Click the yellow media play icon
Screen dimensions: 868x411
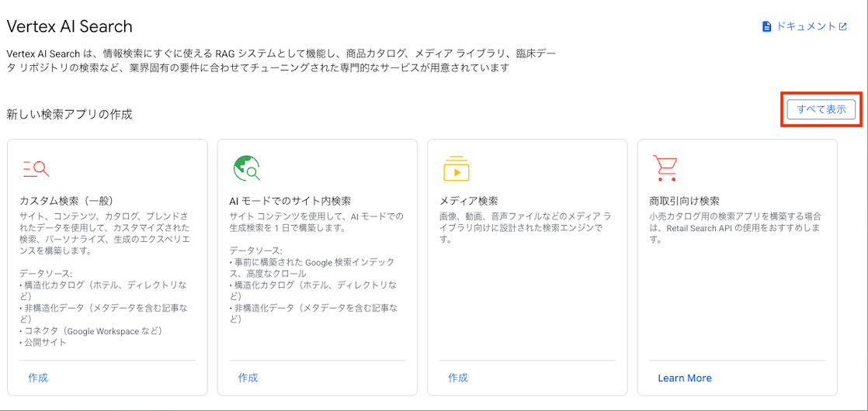pyautogui.click(x=457, y=168)
